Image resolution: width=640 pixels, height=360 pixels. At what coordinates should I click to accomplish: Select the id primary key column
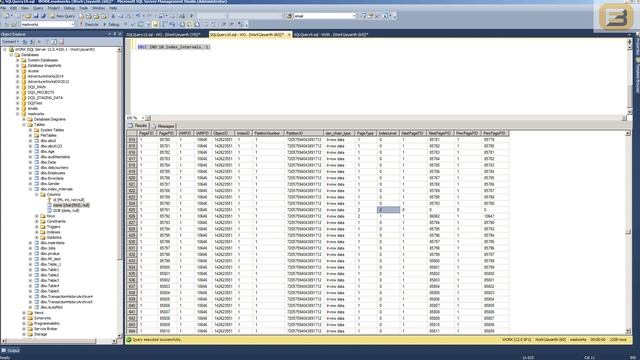pyautogui.click(x=69, y=200)
